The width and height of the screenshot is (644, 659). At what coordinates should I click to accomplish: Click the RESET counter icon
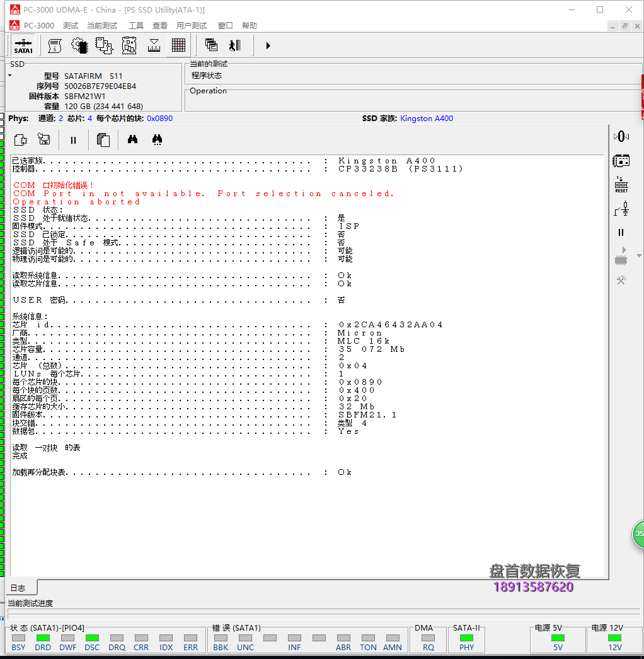621,185
